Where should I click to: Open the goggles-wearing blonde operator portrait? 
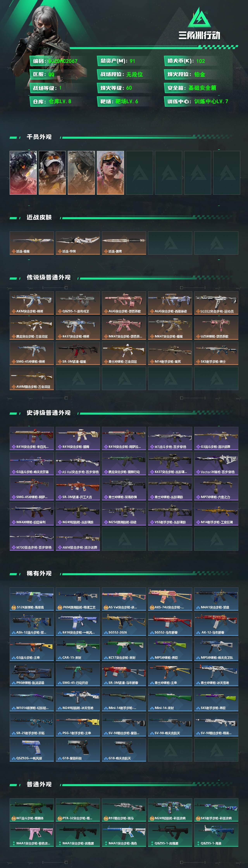110,173
